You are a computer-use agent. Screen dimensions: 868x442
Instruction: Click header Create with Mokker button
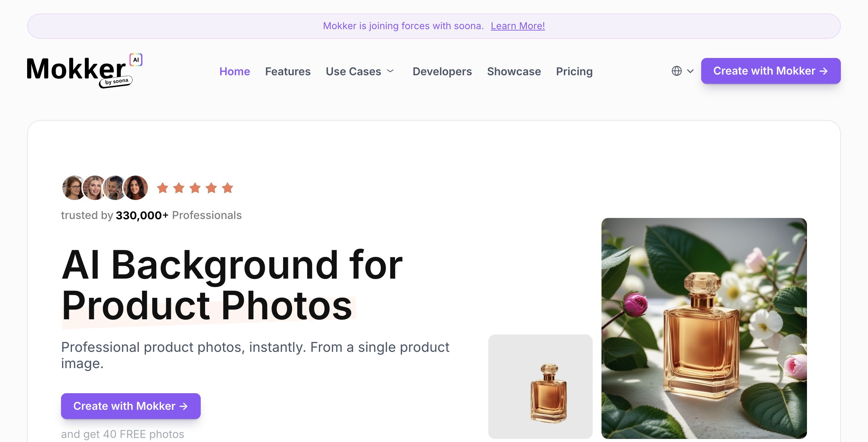pos(771,71)
